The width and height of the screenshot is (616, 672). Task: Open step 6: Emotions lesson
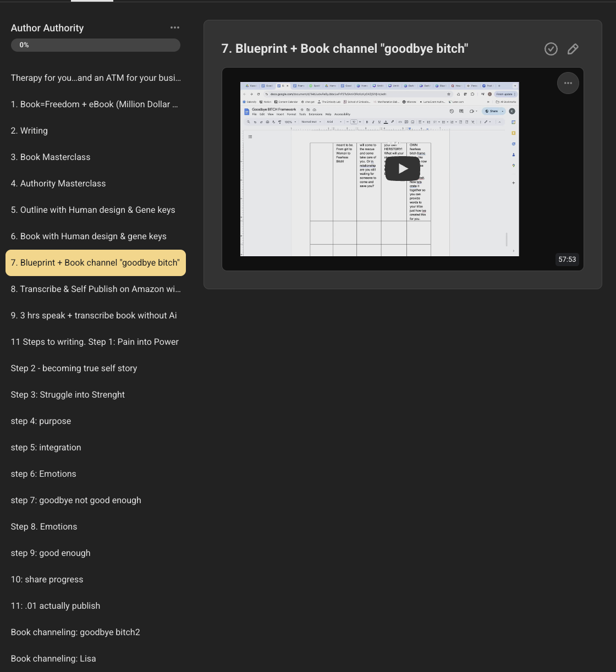96,474
